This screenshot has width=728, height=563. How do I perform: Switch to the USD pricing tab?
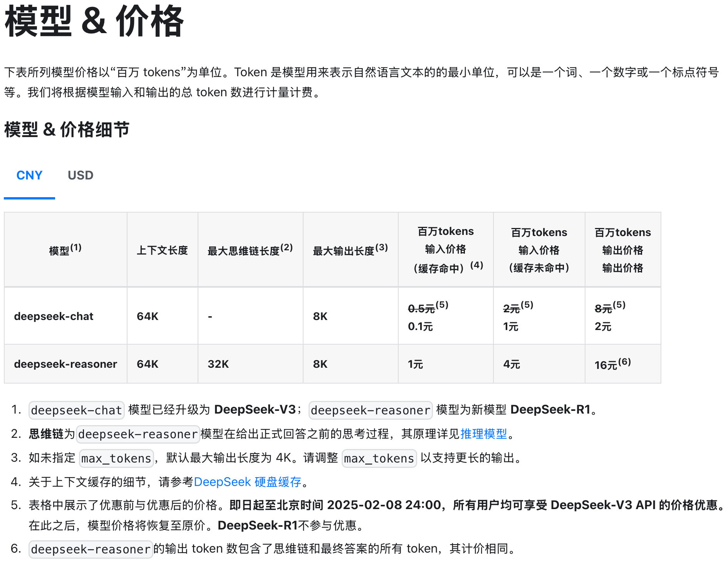tap(81, 176)
